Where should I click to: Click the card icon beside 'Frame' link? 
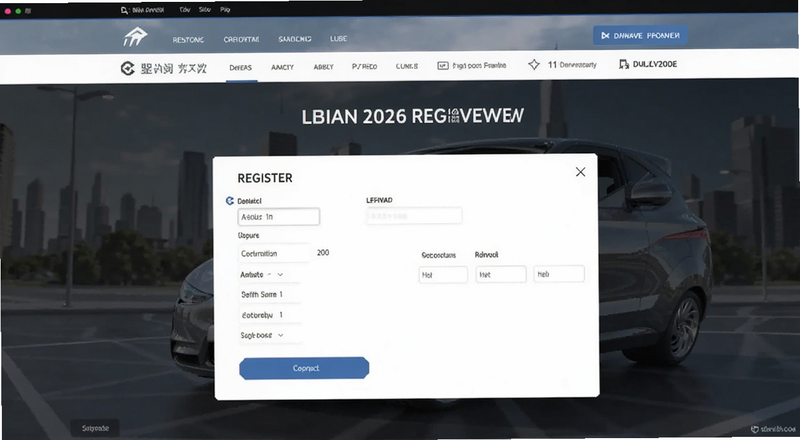point(443,66)
